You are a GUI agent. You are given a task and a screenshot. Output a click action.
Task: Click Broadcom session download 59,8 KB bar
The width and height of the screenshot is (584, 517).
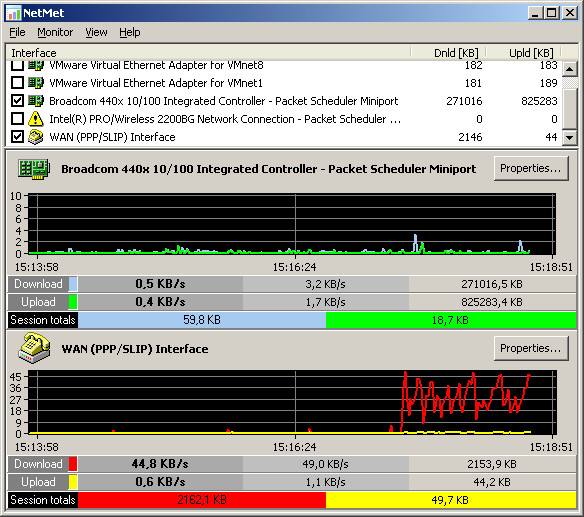(202, 320)
